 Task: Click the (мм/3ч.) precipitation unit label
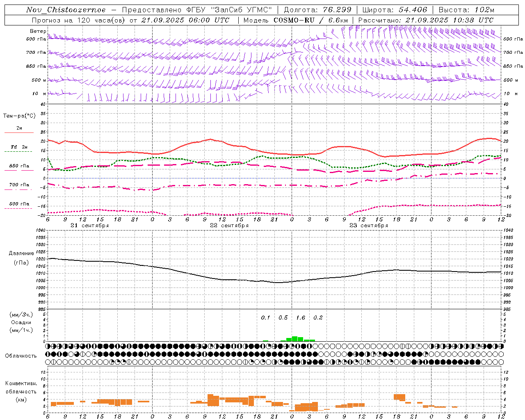click(x=21, y=315)
